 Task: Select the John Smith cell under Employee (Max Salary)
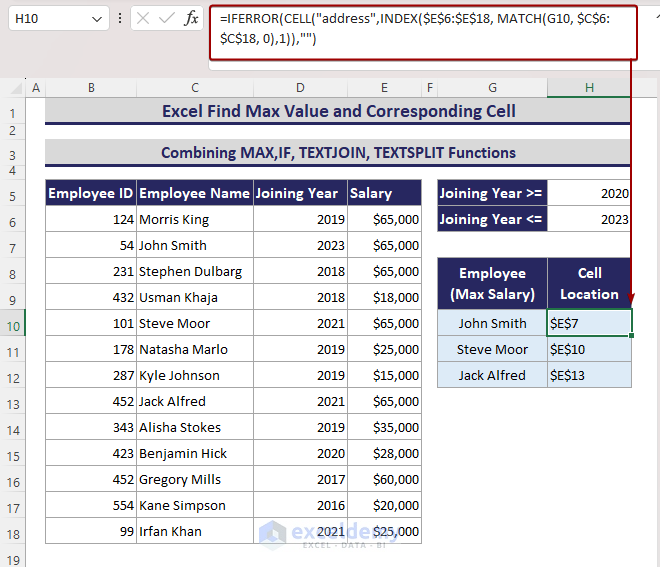pos(492,323)
